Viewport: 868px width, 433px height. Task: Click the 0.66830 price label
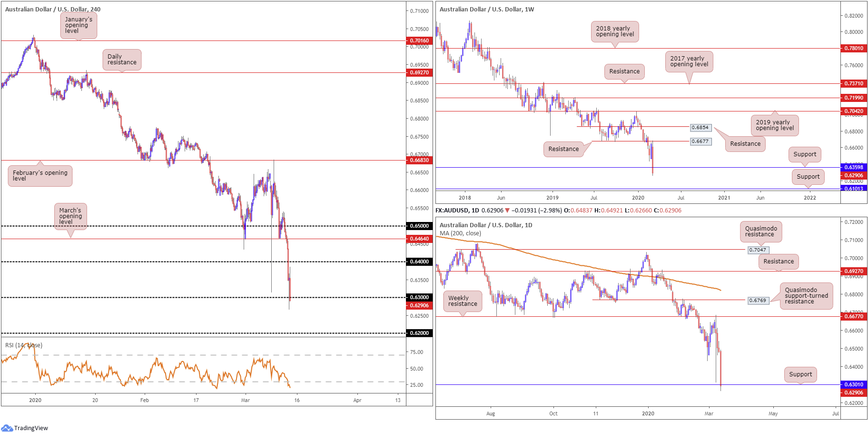pos(420,160)
